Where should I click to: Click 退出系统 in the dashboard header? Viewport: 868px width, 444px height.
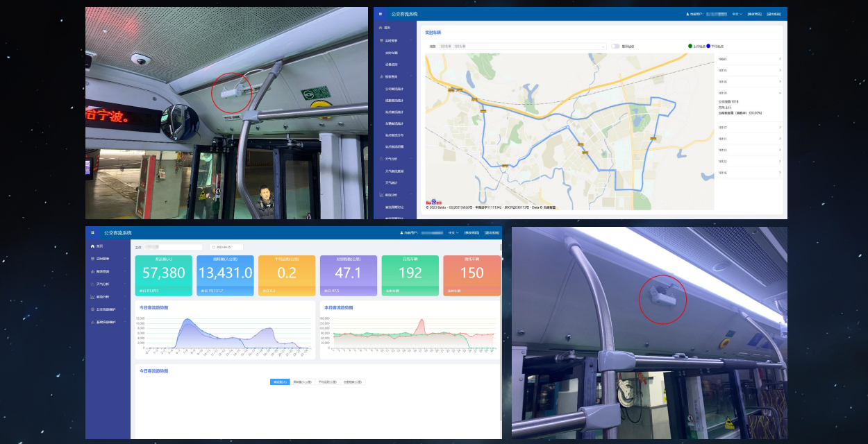(x=492, y=232)
